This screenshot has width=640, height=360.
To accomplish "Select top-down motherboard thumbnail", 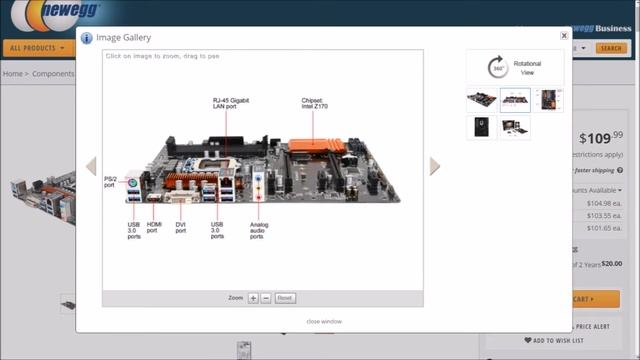I will (x=548, y=100).
